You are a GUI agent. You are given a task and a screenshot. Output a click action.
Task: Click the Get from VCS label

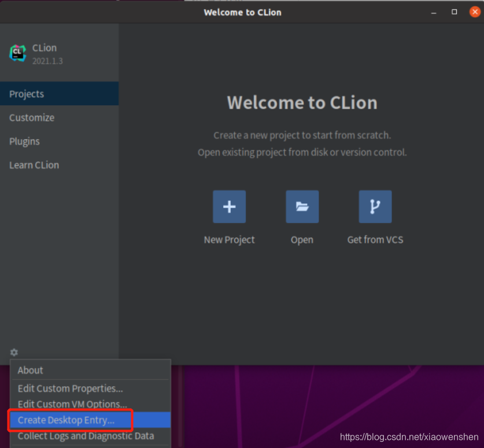click(x=375, y=240)
